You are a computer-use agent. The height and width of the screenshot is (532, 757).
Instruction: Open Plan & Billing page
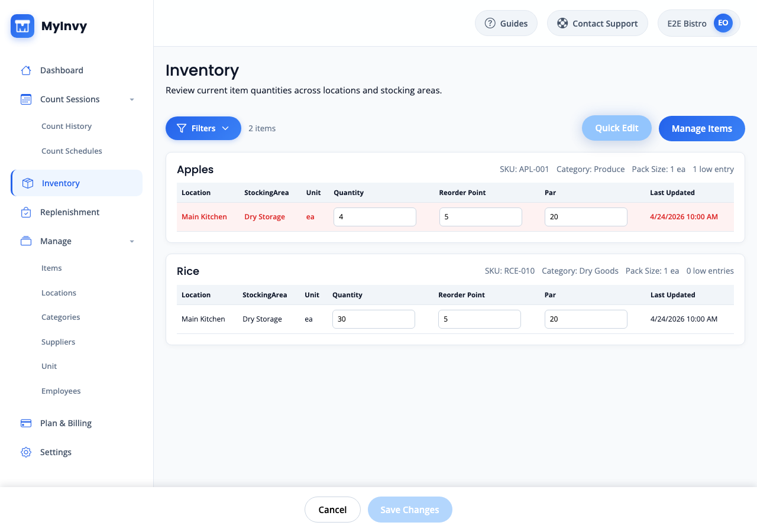click(x=76, y=423)
